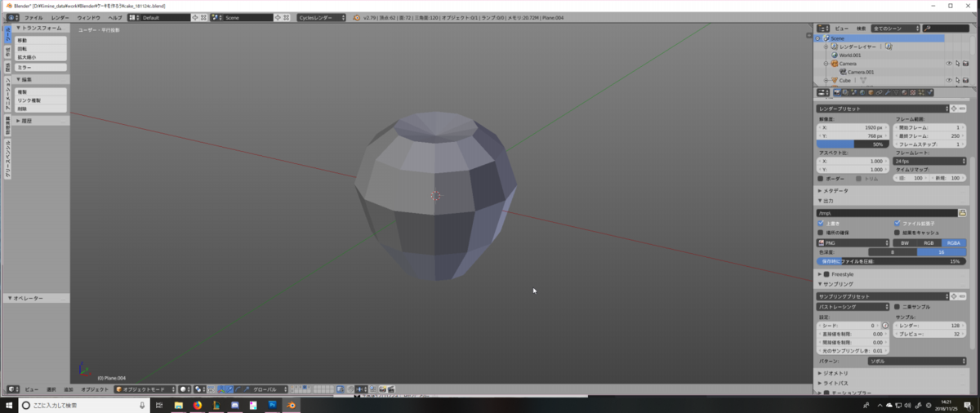Enable the 場所の確保 checkbox
980x413 pixels.
coord(821,233)
